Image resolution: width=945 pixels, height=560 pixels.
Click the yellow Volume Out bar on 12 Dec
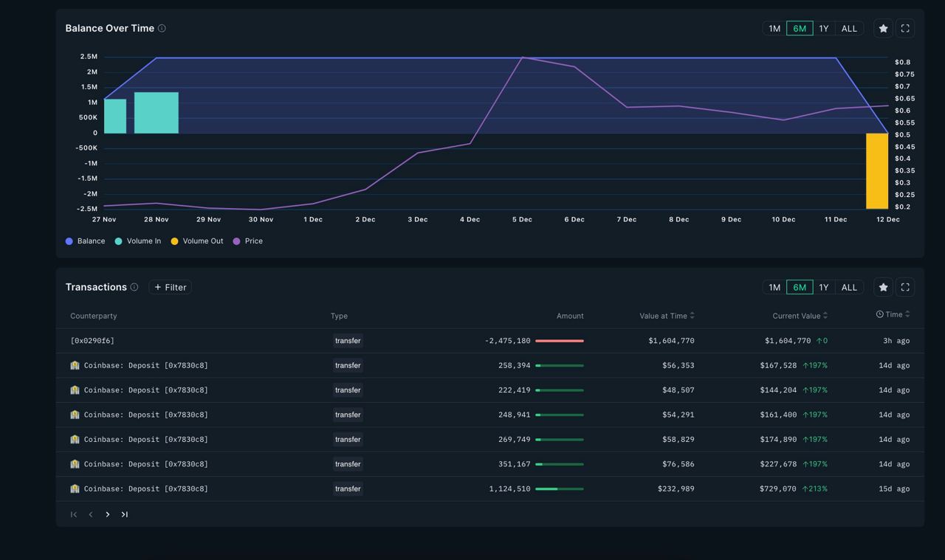pos(877,171)
